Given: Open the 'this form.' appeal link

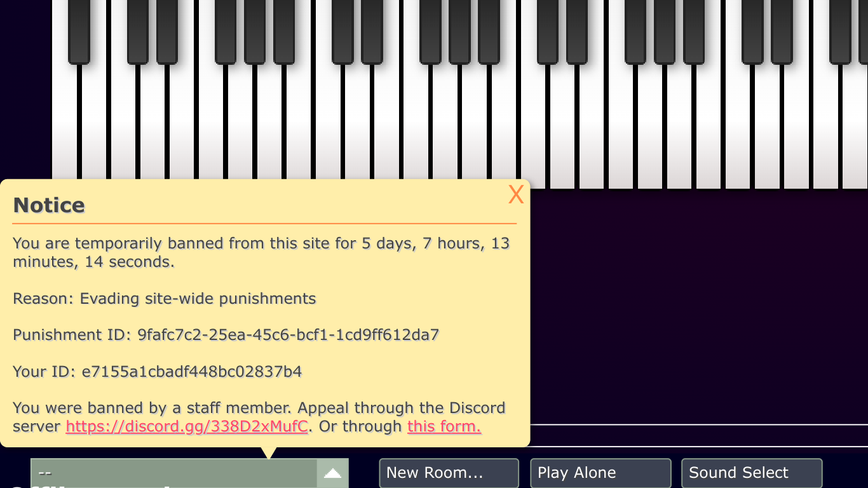Looking at the screenshot, I should tap(444, 426).
